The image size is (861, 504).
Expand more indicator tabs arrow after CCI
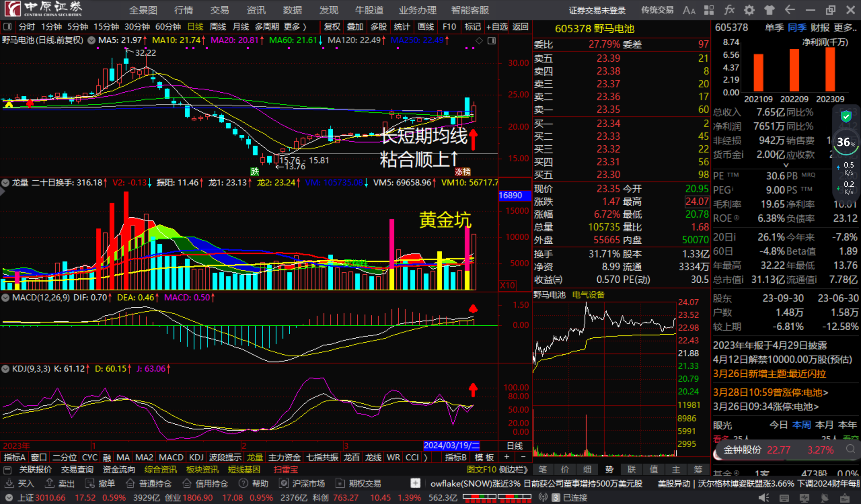coord(426,457)
